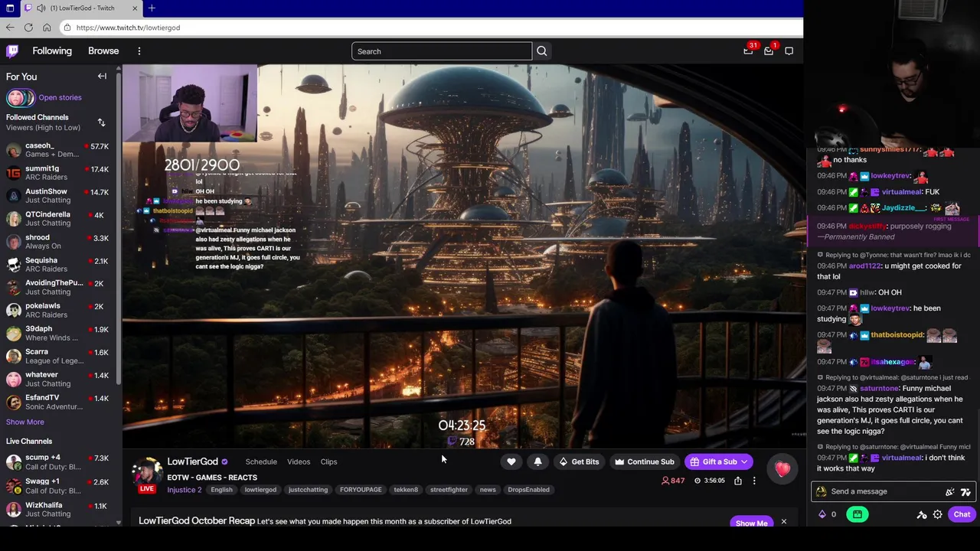The image size is (980, 551).
Task: Sort followed channels by viewers
Action: [101, 122]
